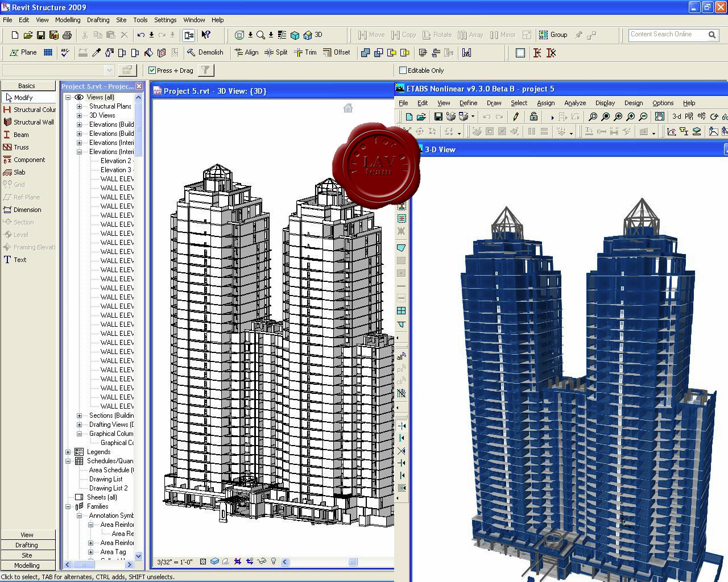Click the view scale 3/32" = 1'-0"
The height and width of the screenshot is (582, 728).
coord(175,562)
